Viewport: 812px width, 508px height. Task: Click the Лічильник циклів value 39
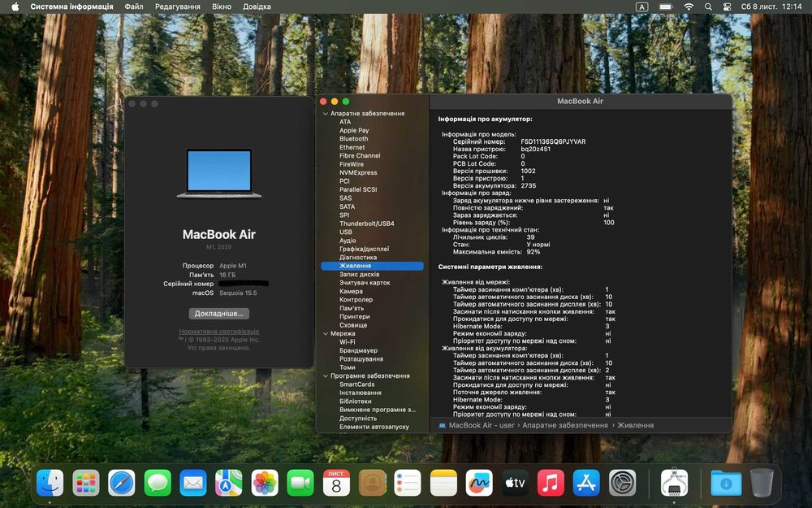pyautogui.click(x=530, y=237)
